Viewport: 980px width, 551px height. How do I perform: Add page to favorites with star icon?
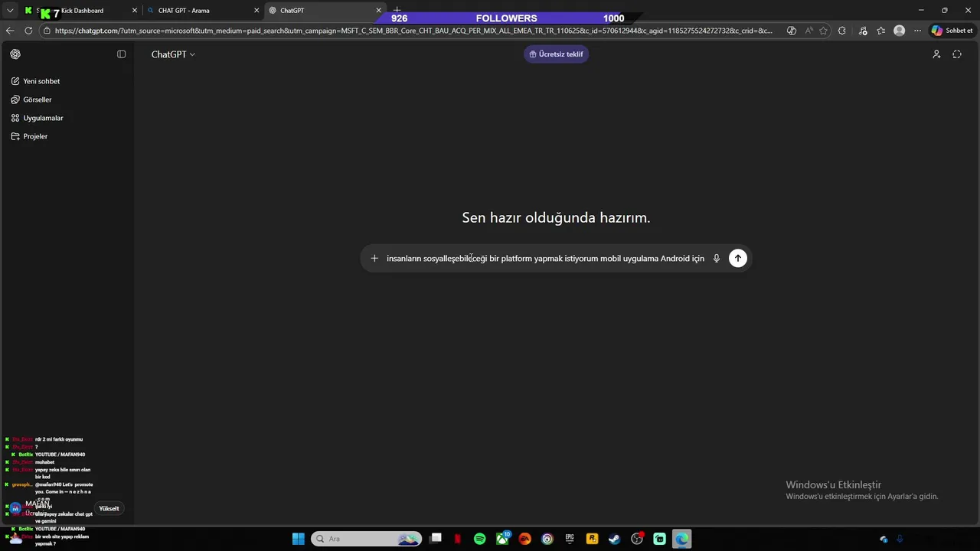point(824,31)
